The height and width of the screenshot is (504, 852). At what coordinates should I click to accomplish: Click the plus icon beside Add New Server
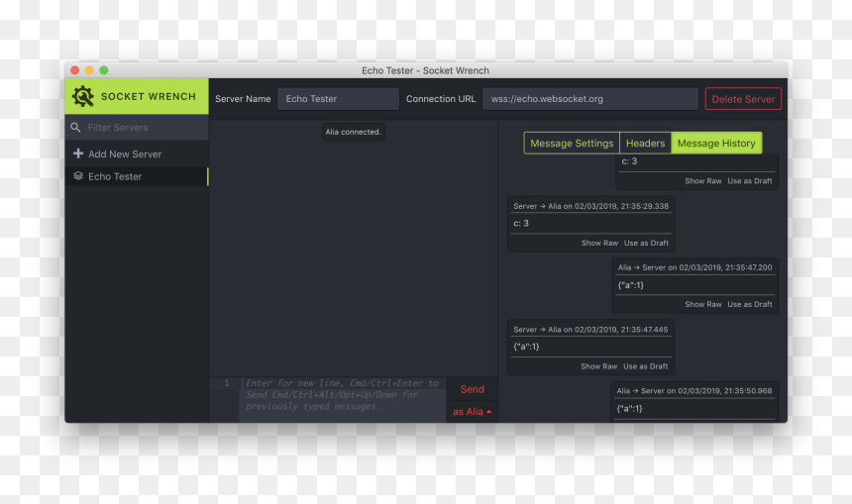tap(78, 153)
